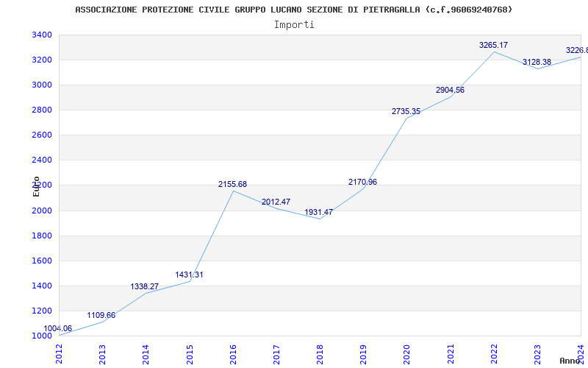Image resolution: width=588 pixels, height=368 pixels.
Task: Click the 'Euro' y-axis title
Action: coord(36,186)
